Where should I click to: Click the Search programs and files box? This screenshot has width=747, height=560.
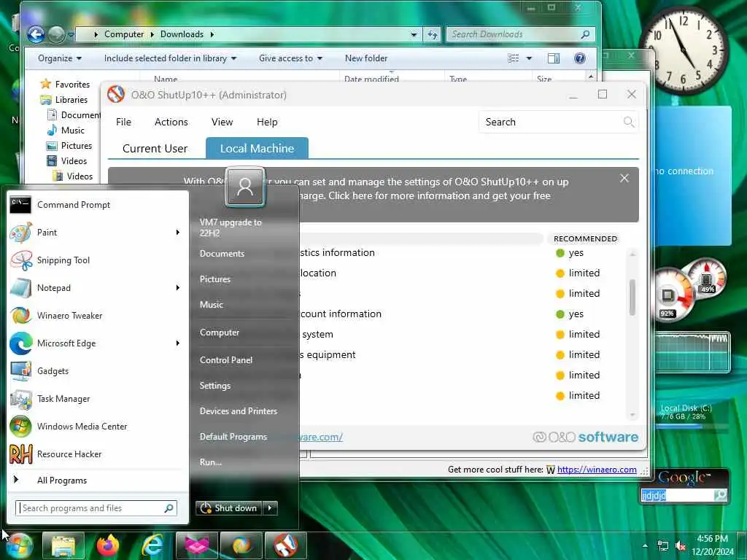point(96,508)
